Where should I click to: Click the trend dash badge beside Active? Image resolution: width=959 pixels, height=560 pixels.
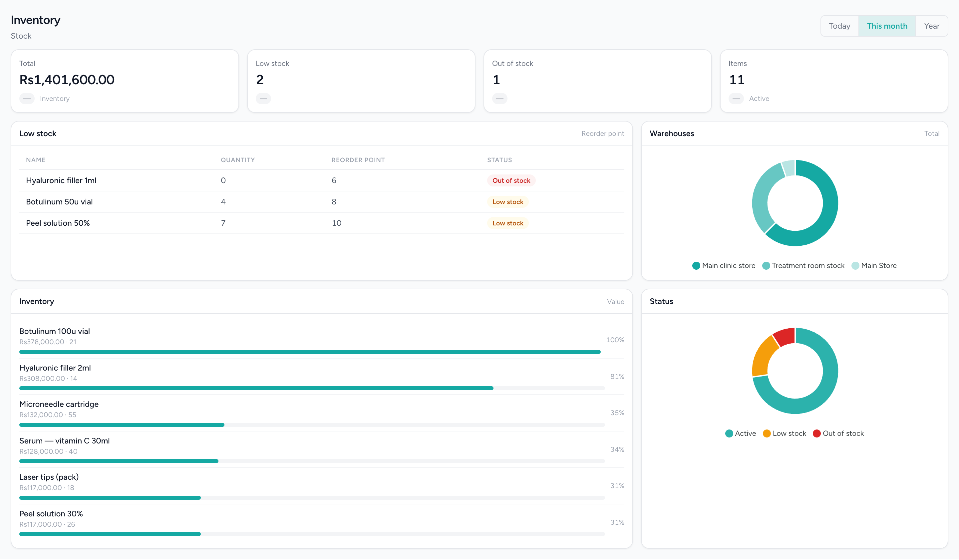[x=736, y=99]
